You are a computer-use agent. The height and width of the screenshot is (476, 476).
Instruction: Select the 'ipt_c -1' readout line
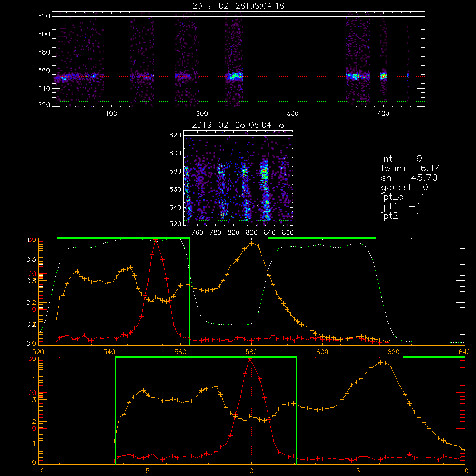[403, 197]
